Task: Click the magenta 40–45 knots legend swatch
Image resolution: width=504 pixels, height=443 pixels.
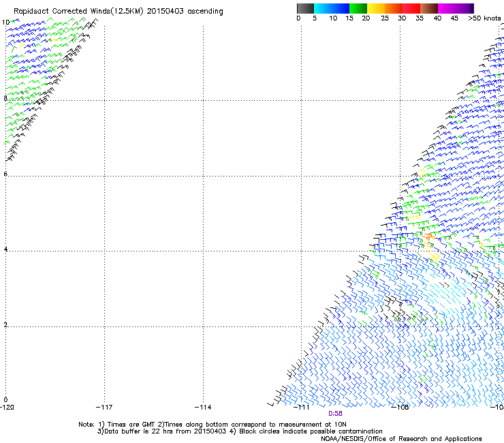Action: click(x=447, y=8)
